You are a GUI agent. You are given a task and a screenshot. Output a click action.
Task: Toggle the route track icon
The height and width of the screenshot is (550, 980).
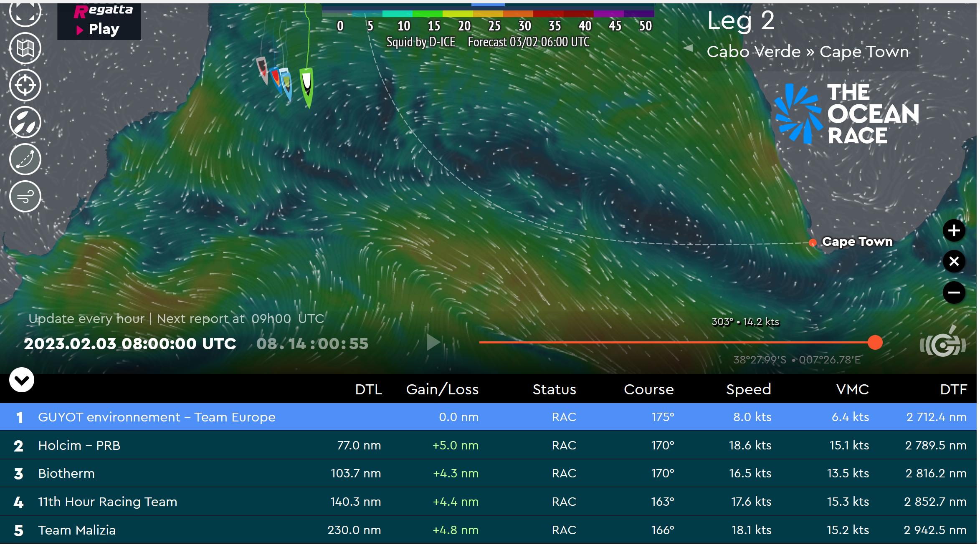click(25, 159)
